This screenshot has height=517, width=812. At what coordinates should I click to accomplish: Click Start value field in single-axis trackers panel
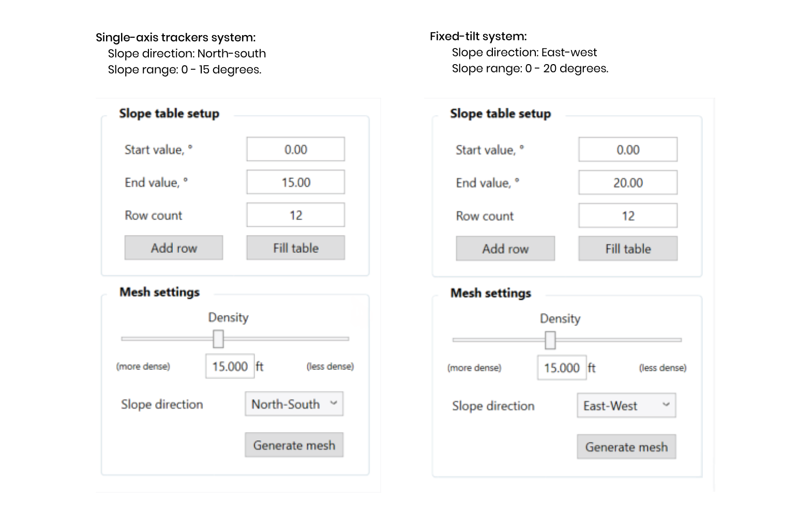[295, 149]
